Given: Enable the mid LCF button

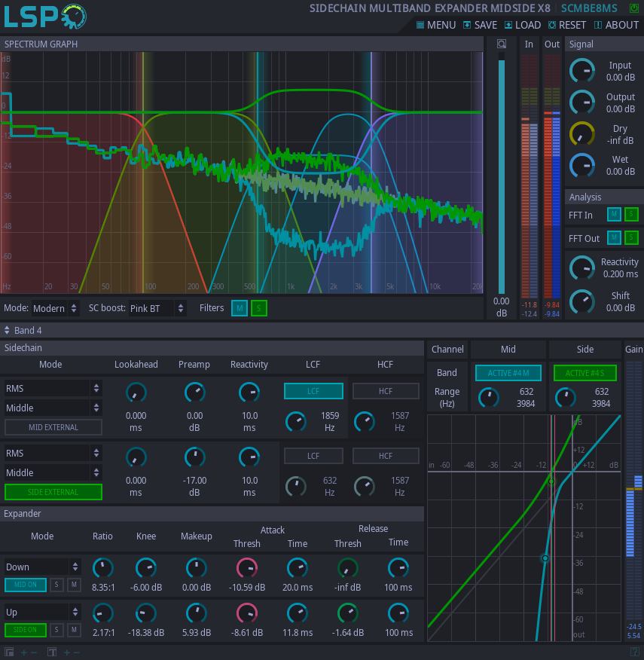Looking at the screenshot, I should click(x=313, y=391).
